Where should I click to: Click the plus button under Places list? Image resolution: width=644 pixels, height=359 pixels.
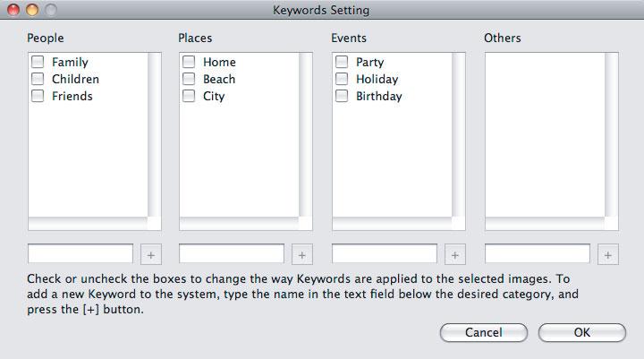tap(302, 254)
